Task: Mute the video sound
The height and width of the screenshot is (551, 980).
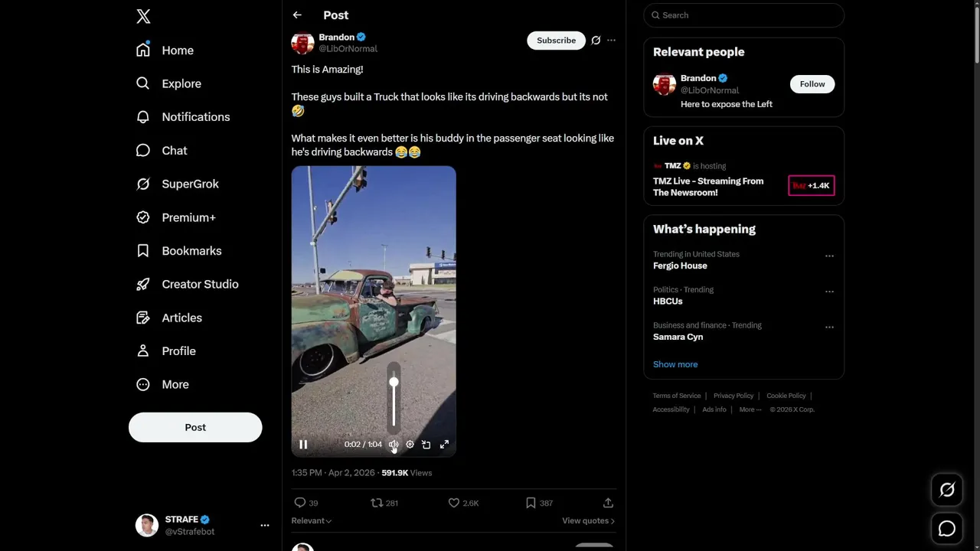Action: 394,445
